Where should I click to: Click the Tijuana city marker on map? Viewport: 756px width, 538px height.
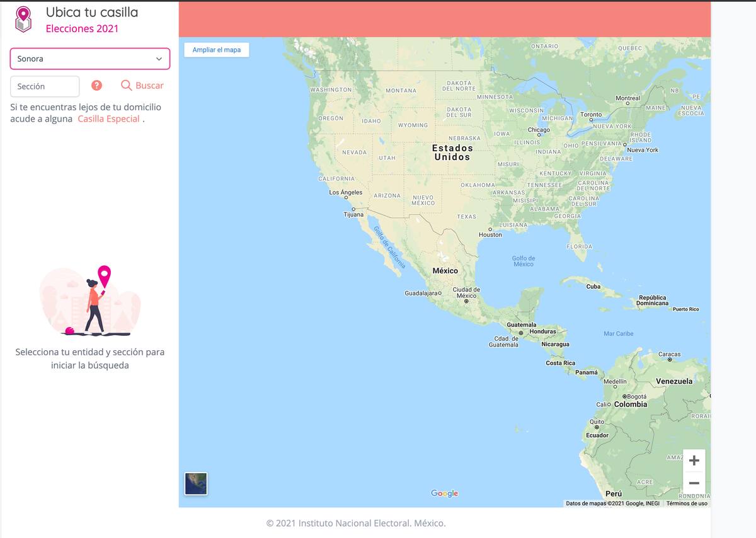coord(353,209)
